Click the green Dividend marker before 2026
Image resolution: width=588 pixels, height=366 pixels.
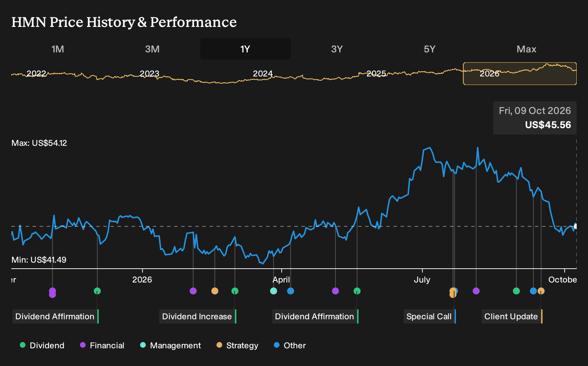tap(97, 291)
